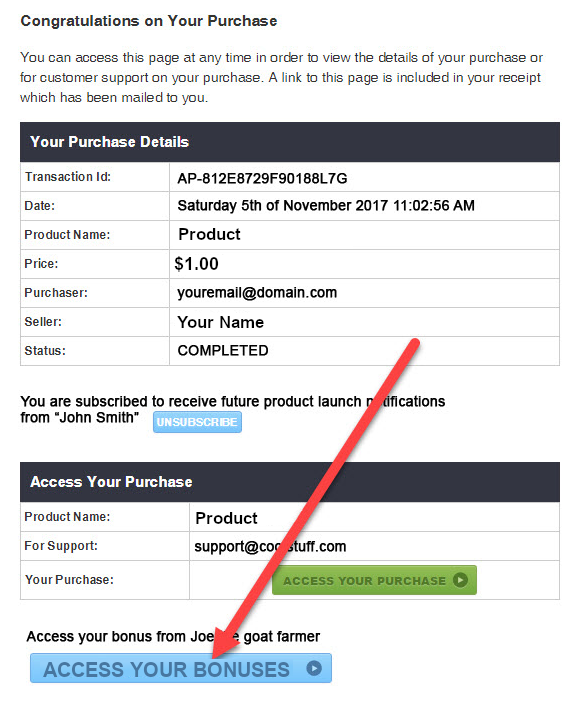Click the Product name in purchase details
This screenshot has height=706, width=588.
click(x=209, y=235)
